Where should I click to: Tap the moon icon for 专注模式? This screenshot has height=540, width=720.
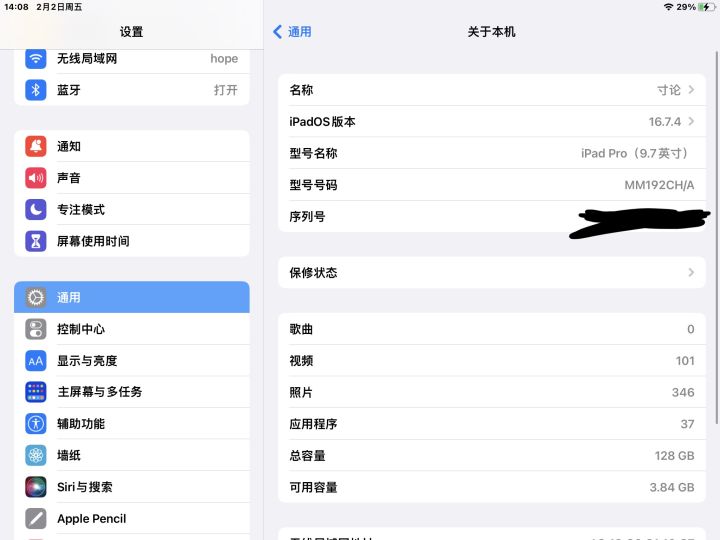[x=35, y=210]
